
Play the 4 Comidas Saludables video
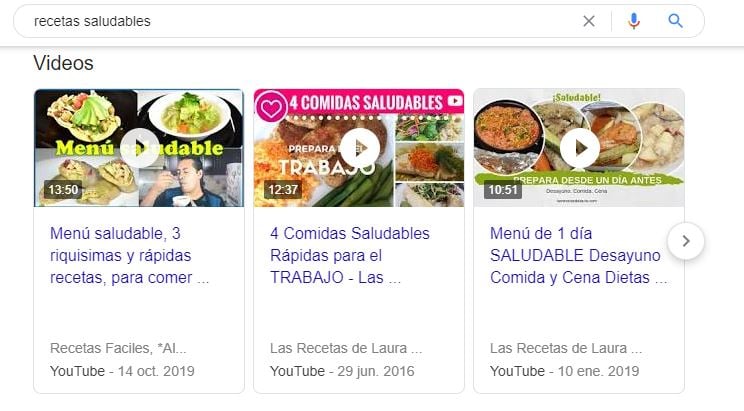click(x=360, y=148)
